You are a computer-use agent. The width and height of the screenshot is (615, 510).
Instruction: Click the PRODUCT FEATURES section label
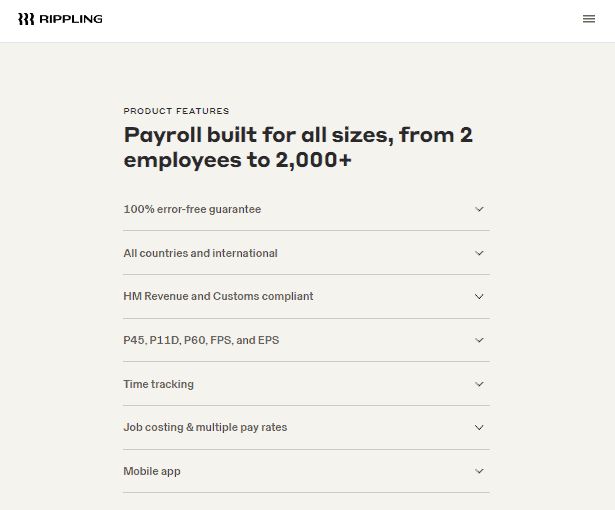coord(176,111)
